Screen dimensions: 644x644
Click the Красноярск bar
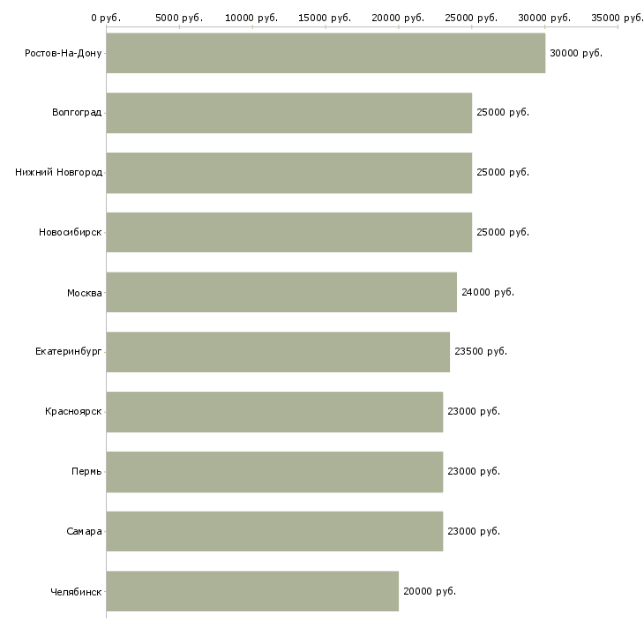tap(274, 412)
